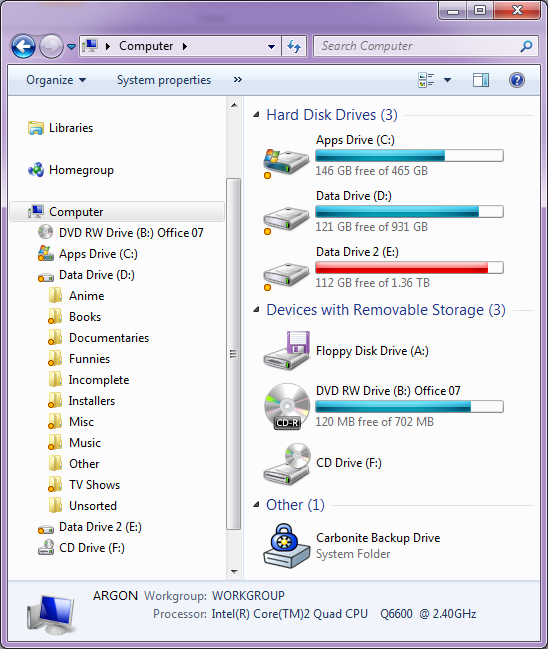This screenshot has height=650, width=548.
Task: Show more toolbar commands chevron
Action: [x=238, y=80]
